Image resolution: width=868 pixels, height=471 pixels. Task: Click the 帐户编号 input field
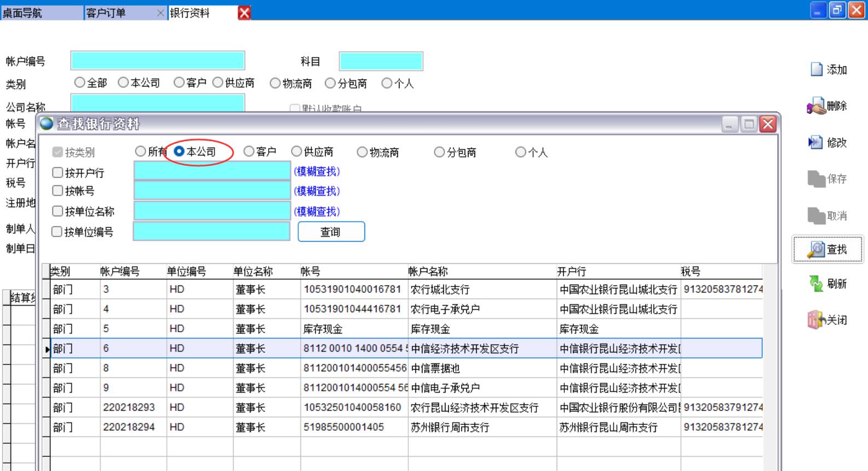coord(158,61)
